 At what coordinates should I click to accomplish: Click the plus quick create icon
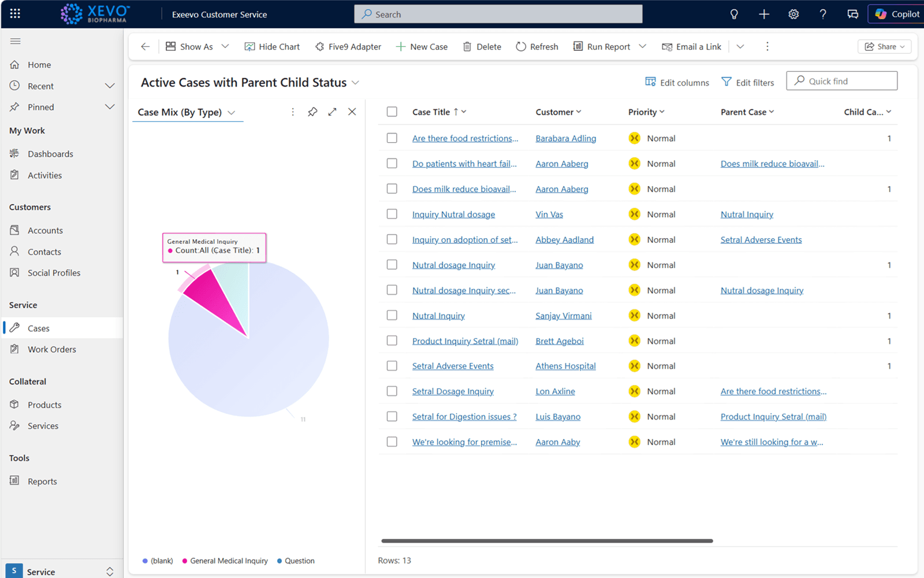(764, 14)
